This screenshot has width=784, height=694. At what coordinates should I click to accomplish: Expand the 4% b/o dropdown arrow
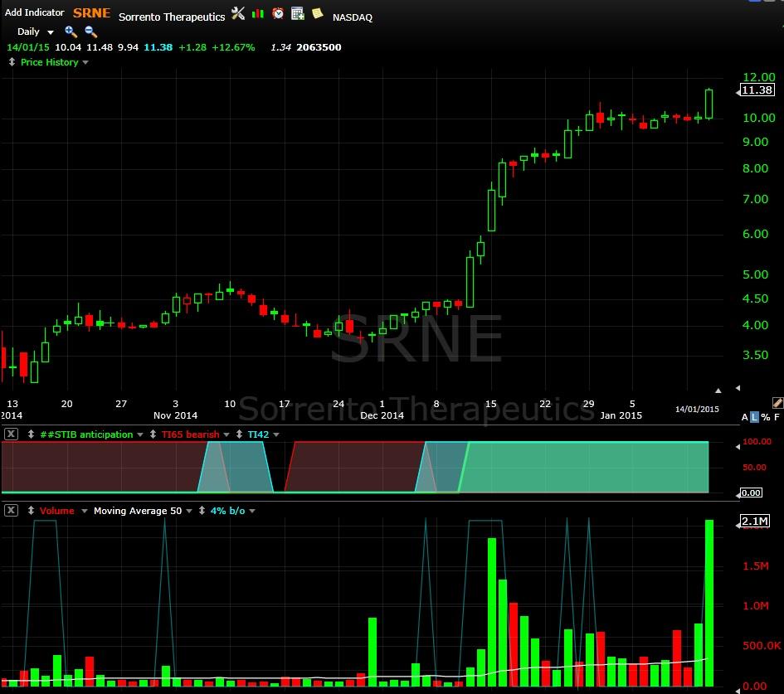point(252,511)
